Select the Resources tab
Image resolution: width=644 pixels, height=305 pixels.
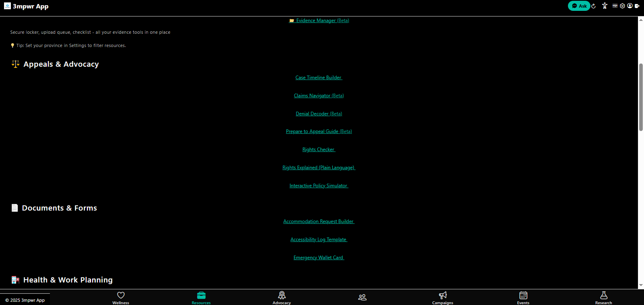point(201,298)
